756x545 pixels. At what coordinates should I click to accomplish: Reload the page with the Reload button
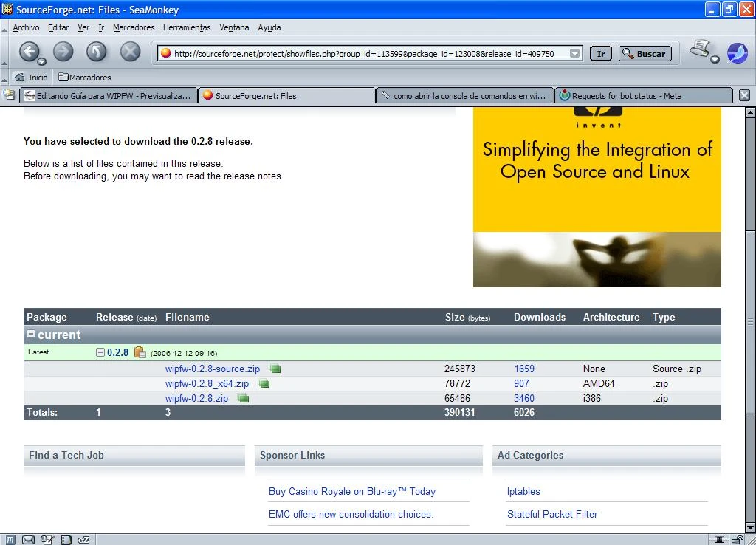coord(97,51)
